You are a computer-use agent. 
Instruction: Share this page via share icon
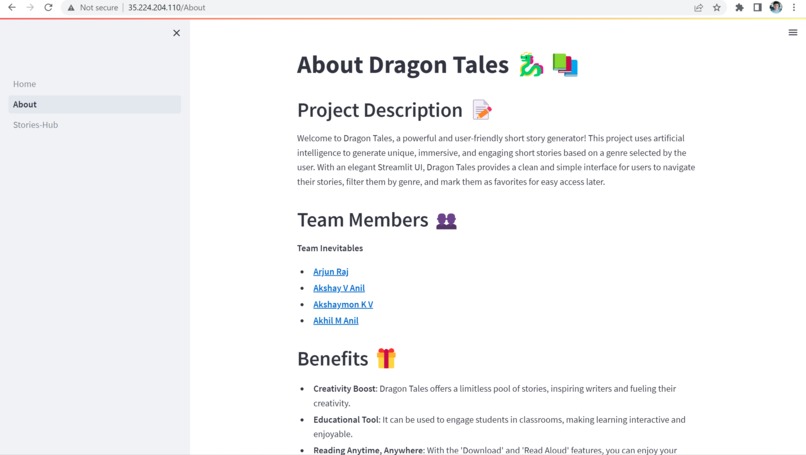click(698, 8)
